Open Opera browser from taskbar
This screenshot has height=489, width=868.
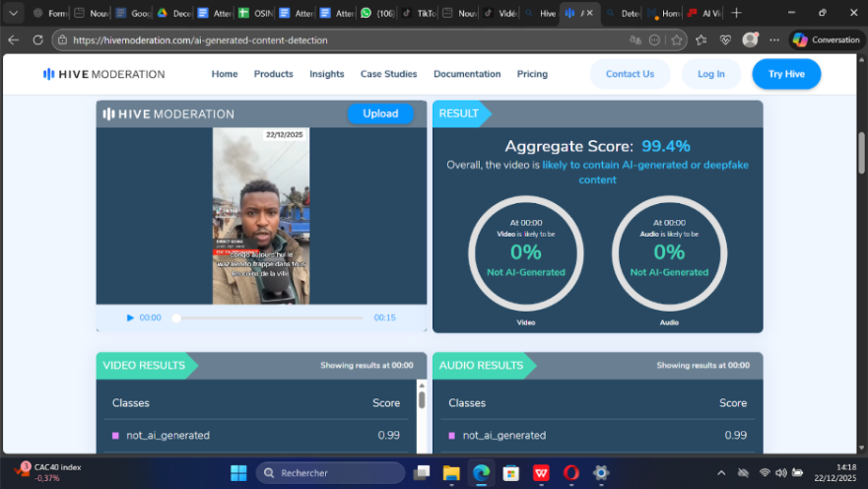[x=570, y=473]
